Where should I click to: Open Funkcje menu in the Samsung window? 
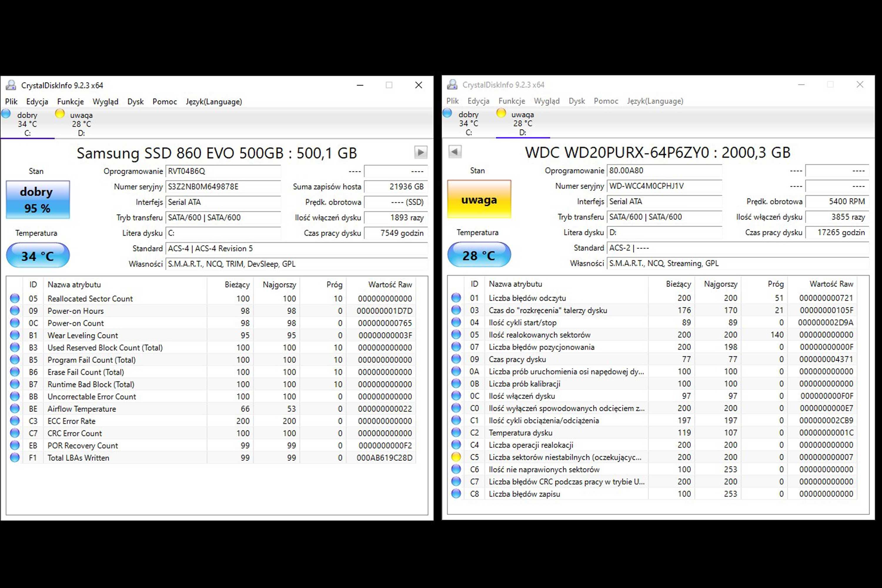(x=71, y=102)
